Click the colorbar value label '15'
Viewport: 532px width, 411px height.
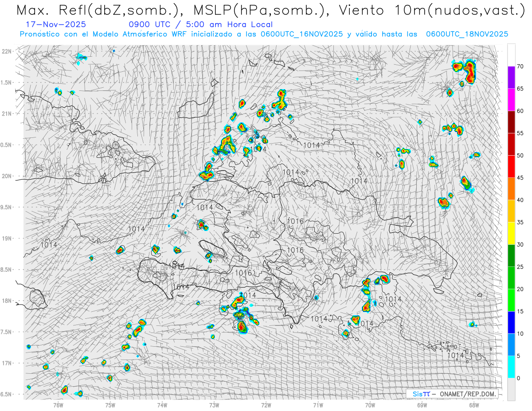520,311
